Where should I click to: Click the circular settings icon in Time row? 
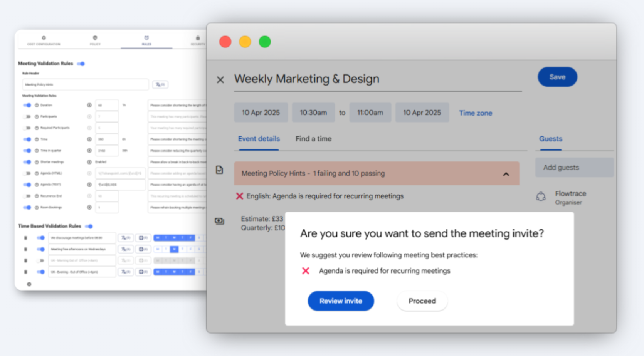click(x=89, y=139)
